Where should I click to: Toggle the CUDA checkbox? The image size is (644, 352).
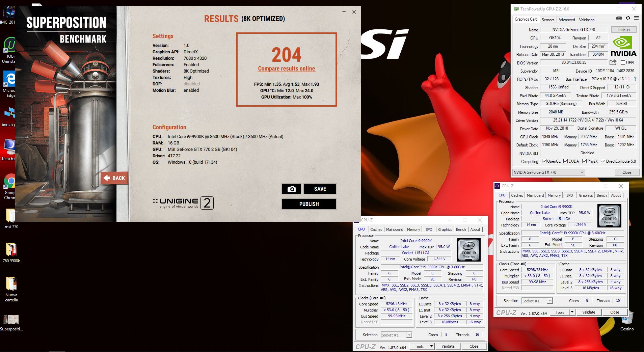tap(565, 161)
